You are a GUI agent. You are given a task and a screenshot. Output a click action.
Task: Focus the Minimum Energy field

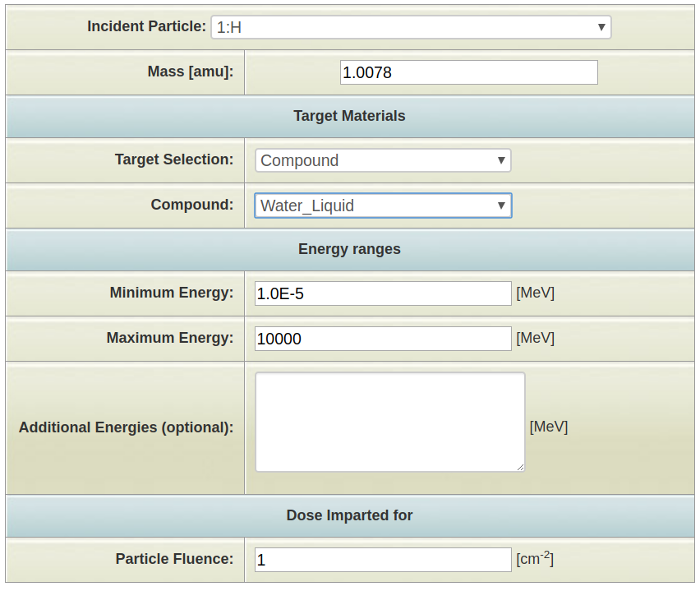pyautogui.click(x=383, y=293)
